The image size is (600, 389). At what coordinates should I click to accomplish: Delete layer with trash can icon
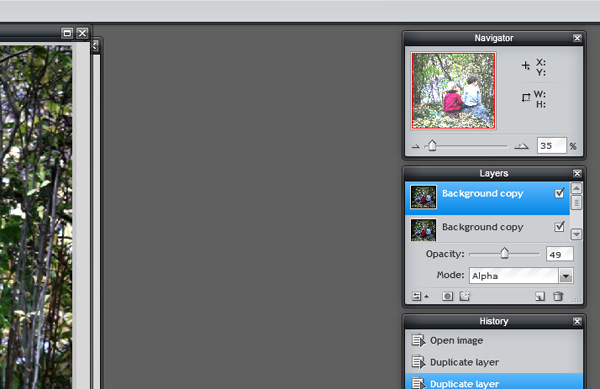pyautogui.click(x=558, y=296)
